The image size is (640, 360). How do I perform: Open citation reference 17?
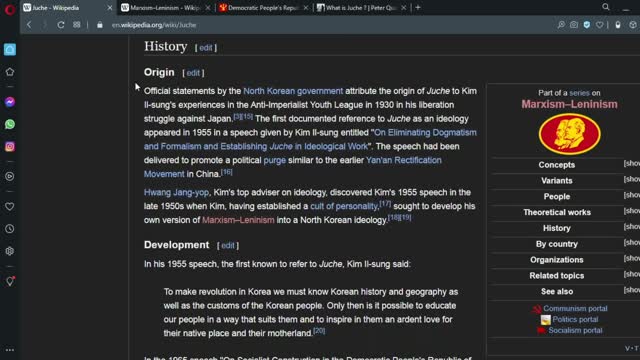[x=385, y=203]
